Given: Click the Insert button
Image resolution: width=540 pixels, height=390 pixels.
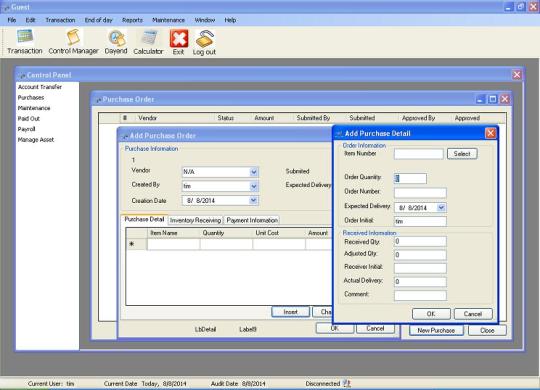Looking at the screenshot, I should pyautogui.click(x=290, y=312).
